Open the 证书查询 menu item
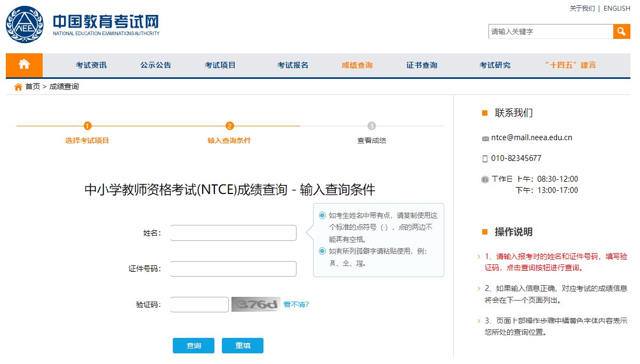The height and width of the screenshot is (364, 640). click(x=422, y=65)
